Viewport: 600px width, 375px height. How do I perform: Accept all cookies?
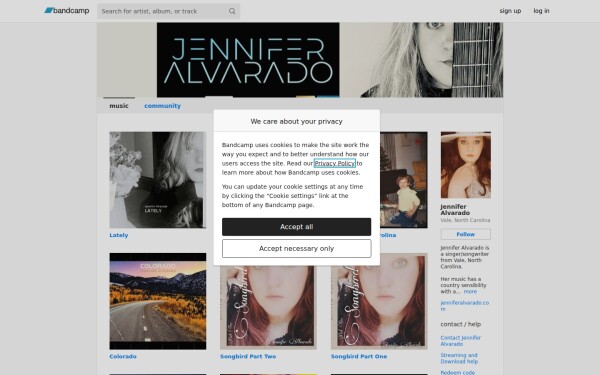296,227
